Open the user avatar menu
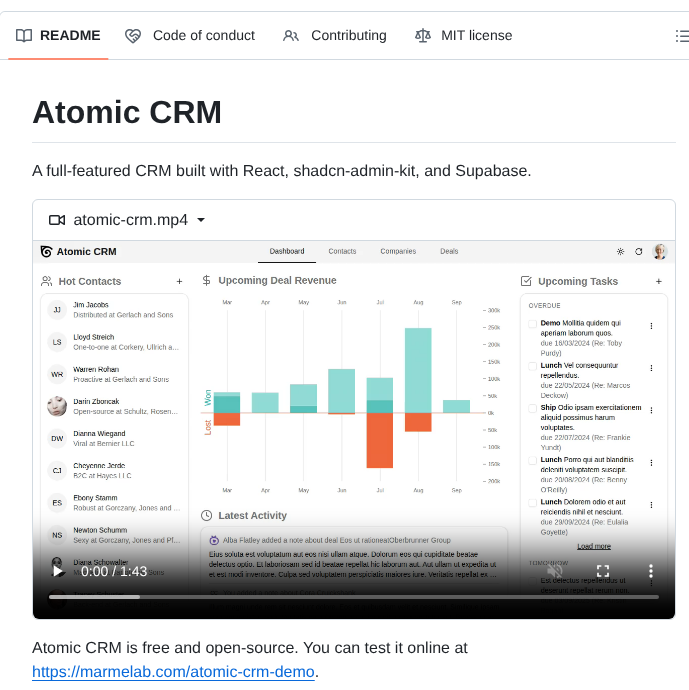This screenshot has height=690, width=689. click(x=660, y=251)
